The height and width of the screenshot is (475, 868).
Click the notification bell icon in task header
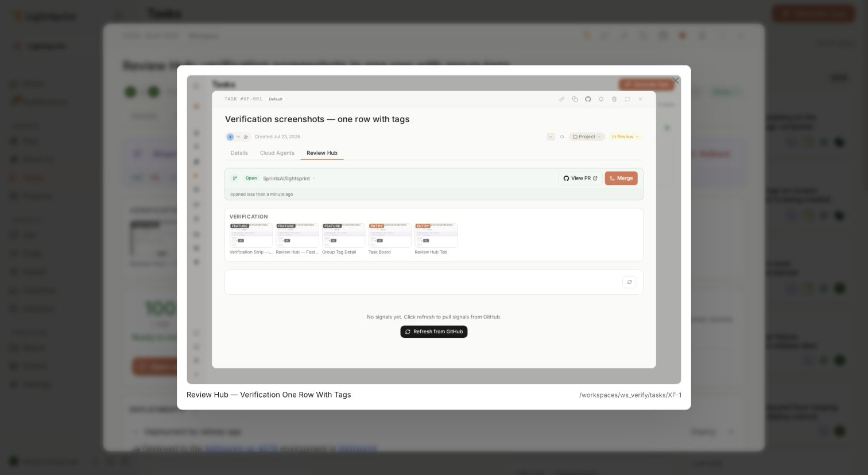pos(601,99)
